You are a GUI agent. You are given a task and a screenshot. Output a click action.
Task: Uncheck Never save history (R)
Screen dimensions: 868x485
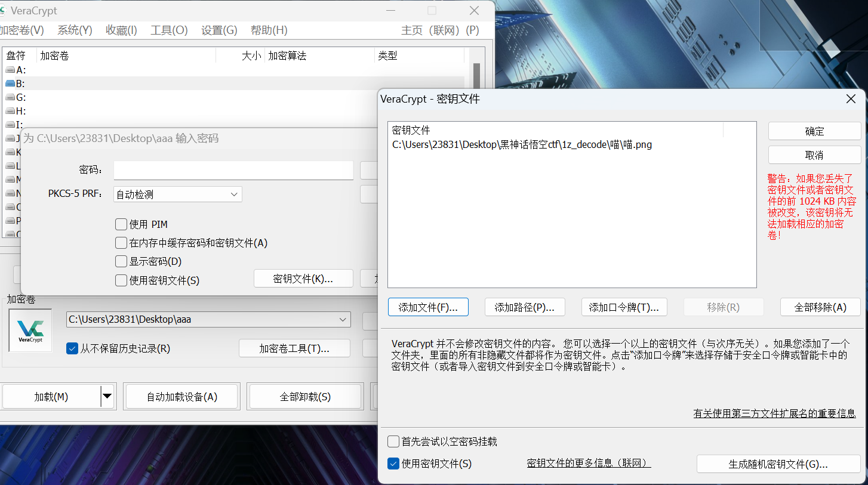click(x=72, y=348)
